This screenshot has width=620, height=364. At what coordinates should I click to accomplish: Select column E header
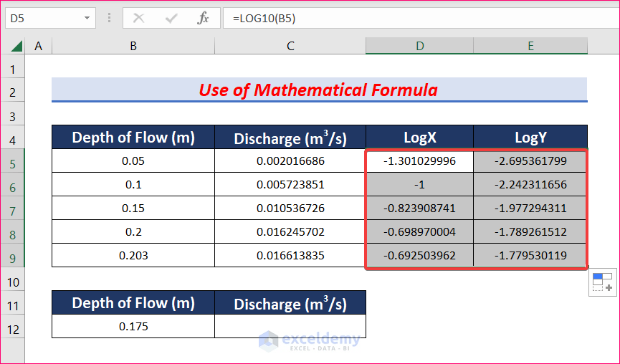point(530,47)
